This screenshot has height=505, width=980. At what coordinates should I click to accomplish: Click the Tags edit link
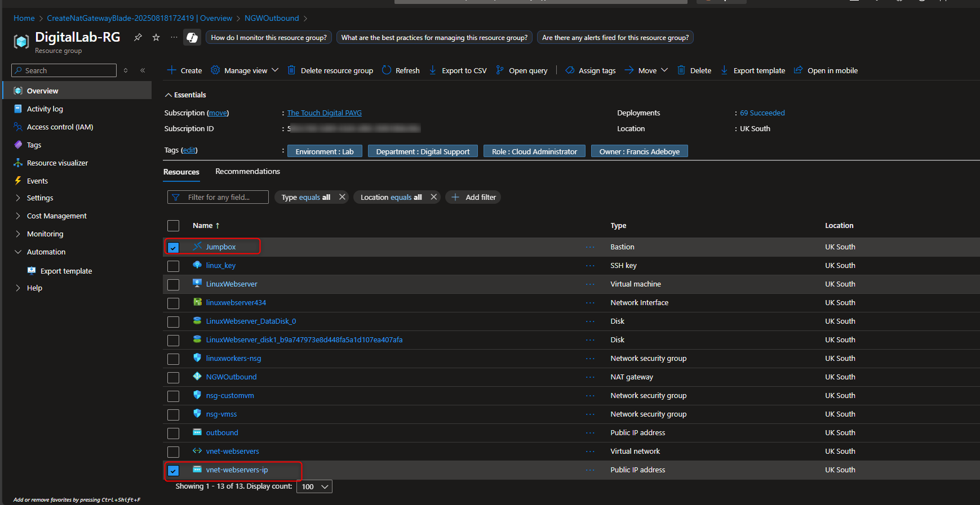click(189, 150)
